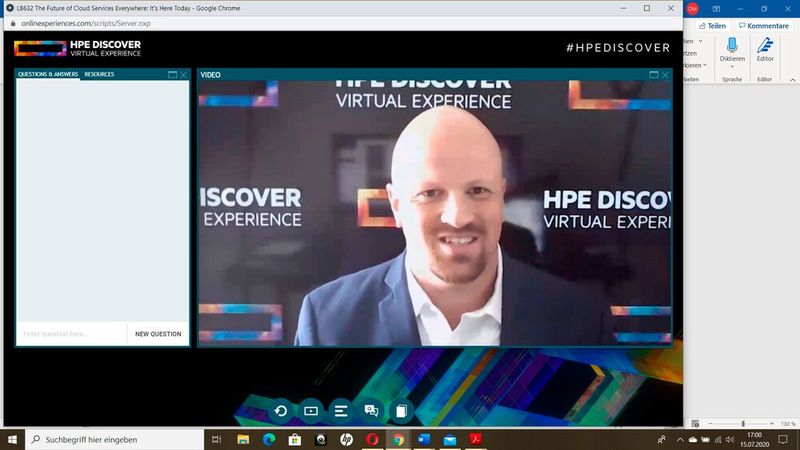Click the taskbar search box
800x450 pixels.
coord(114,439)
